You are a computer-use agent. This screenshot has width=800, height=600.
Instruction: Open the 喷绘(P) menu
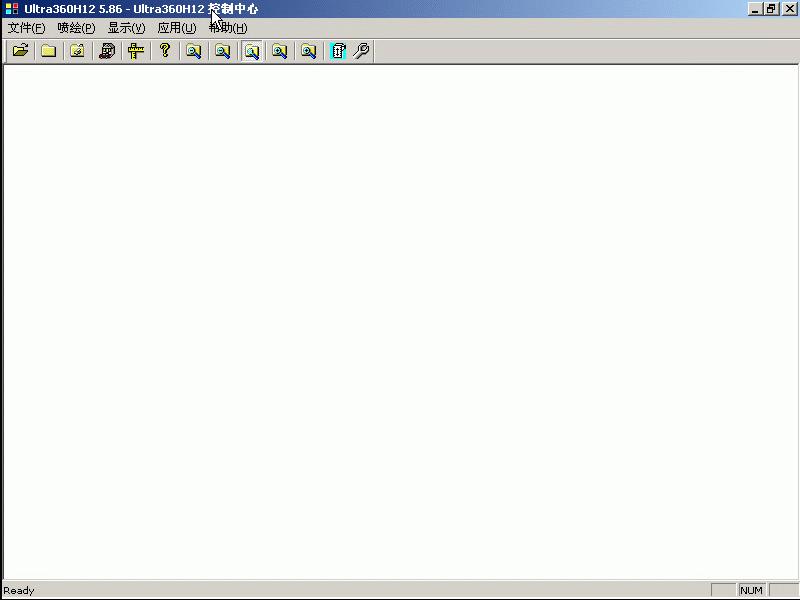pyautogui.click(x=76, y=28)
